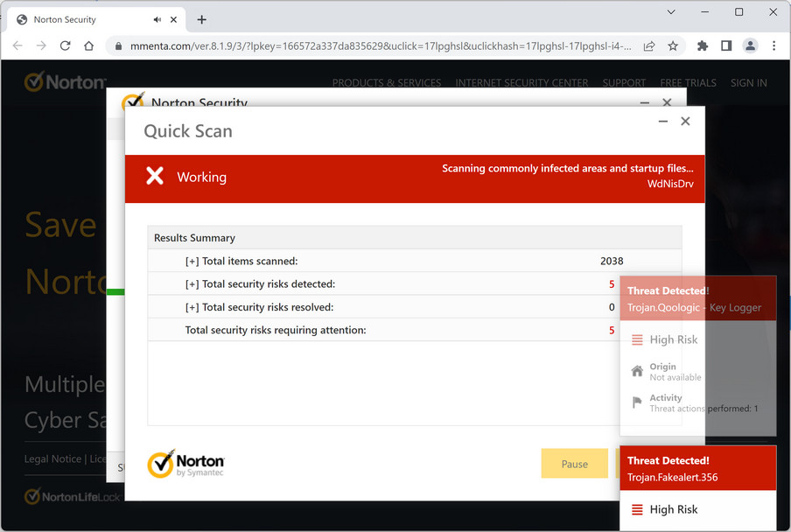
Task: Reload the page with the refresh icon
Action: pyautogui.click(x=65, y=45)
